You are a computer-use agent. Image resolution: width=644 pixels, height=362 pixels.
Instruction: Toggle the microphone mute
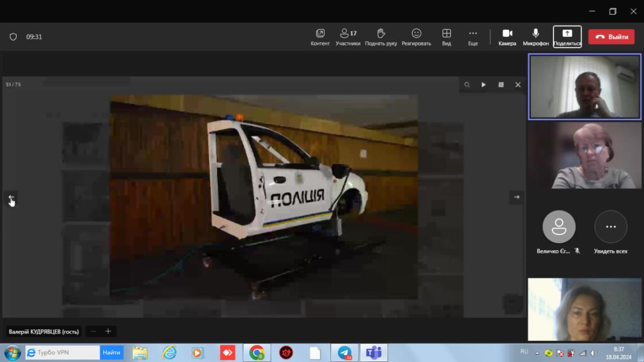point(536,37)
